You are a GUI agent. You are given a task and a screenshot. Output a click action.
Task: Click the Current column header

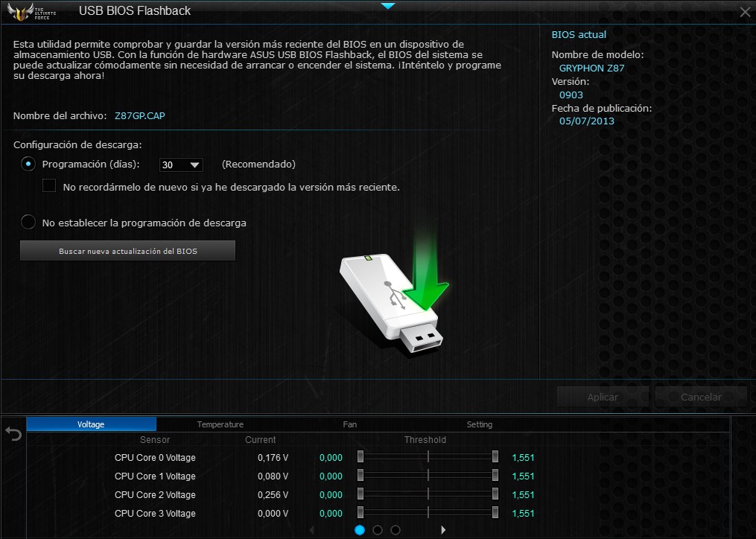point(261,440)
